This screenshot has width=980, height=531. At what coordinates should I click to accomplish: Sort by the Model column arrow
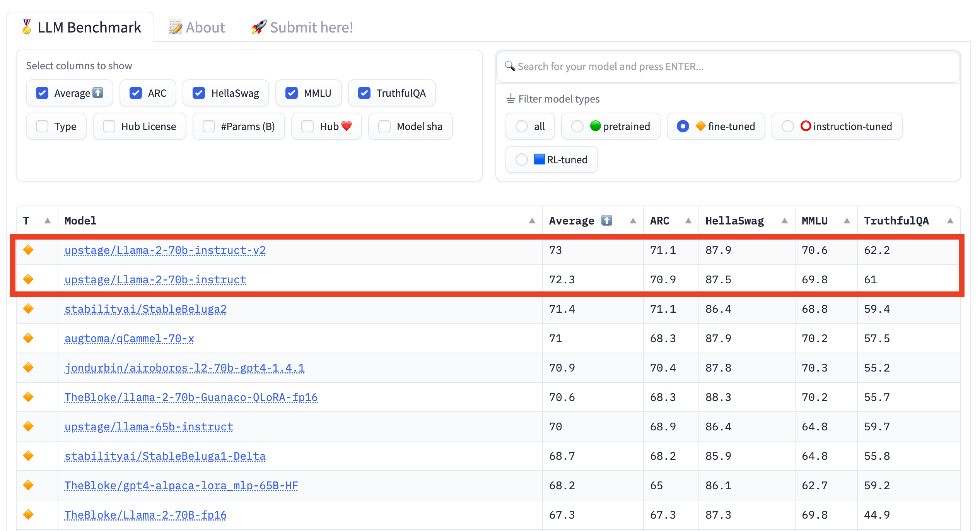coord(532,221)
